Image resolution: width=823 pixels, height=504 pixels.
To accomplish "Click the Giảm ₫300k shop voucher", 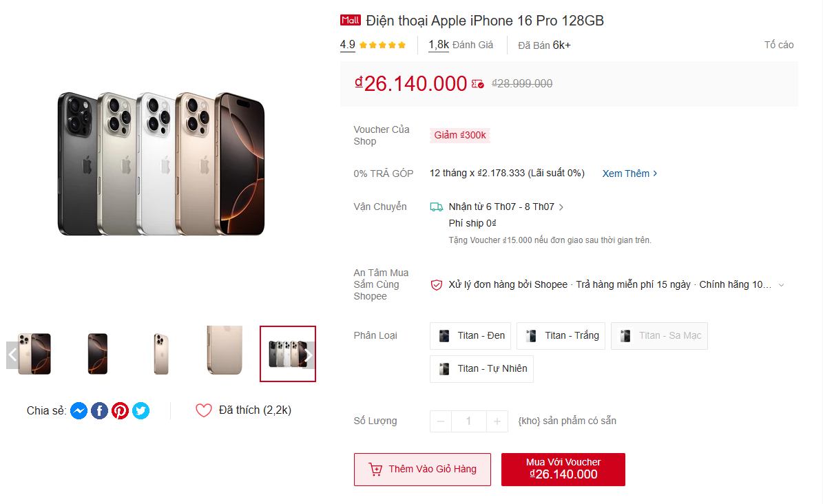I will (459, 135).
